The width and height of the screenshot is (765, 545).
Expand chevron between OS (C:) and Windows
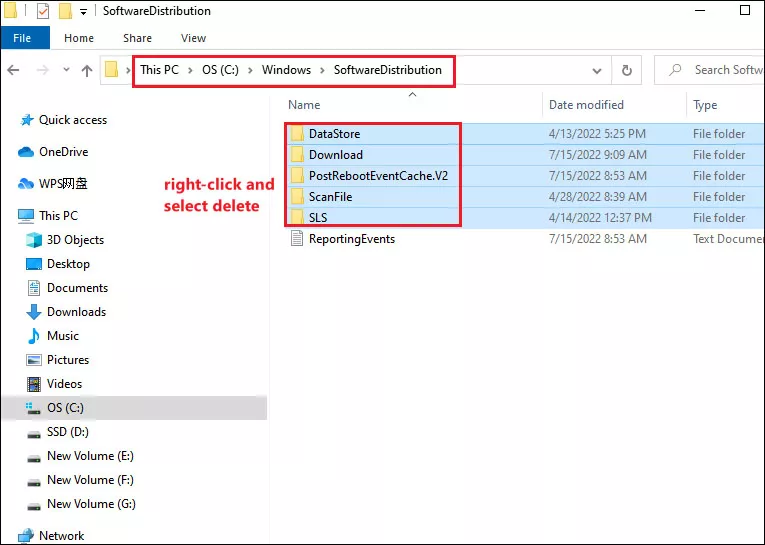(250, 70)
